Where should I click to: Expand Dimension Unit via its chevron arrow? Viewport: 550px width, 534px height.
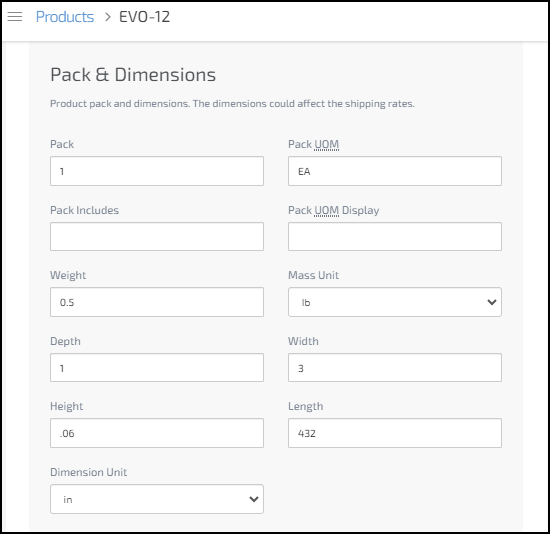point(254,499)
